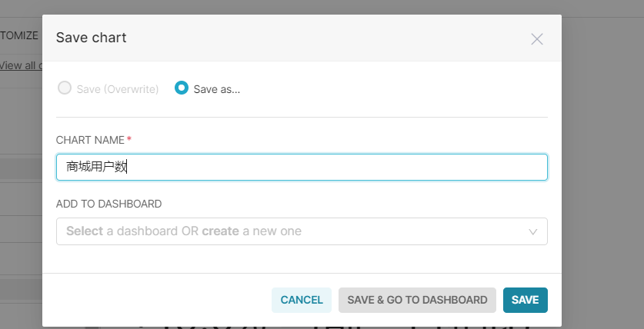Click the bold "Select" word in placeholder

pyautogui.click(x=85, y=231)
